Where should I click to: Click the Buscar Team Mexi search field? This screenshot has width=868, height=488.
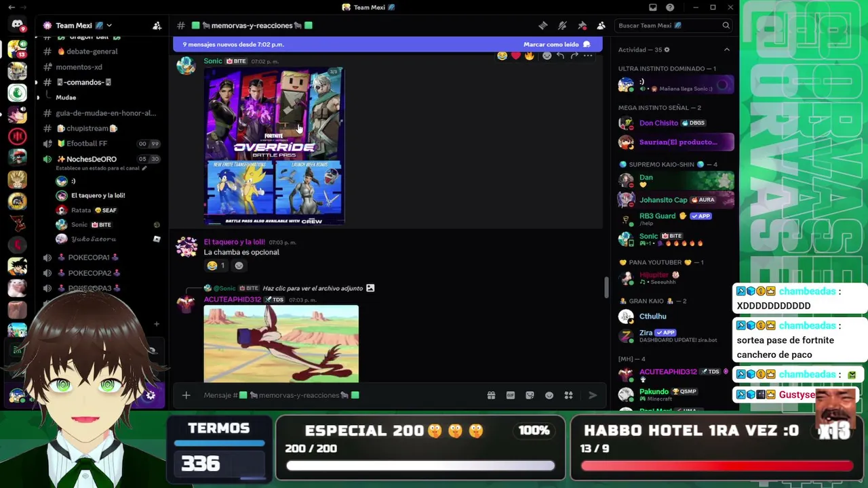coord(674,26)
